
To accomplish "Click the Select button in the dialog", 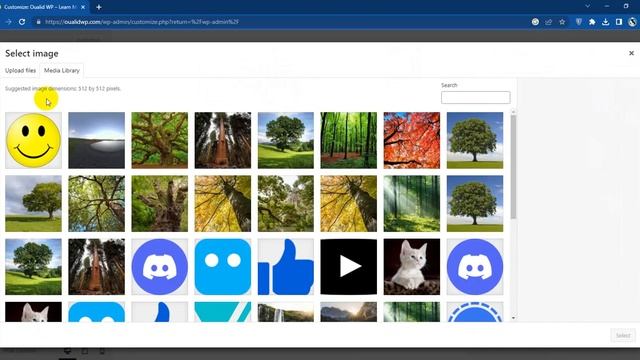I will pos(623,335).
